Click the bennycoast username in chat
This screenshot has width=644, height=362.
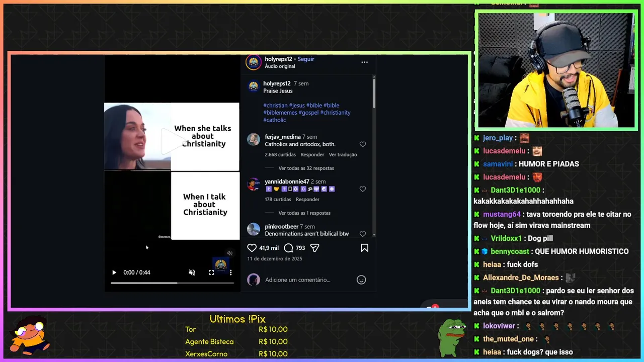click(x=510, y=251)
